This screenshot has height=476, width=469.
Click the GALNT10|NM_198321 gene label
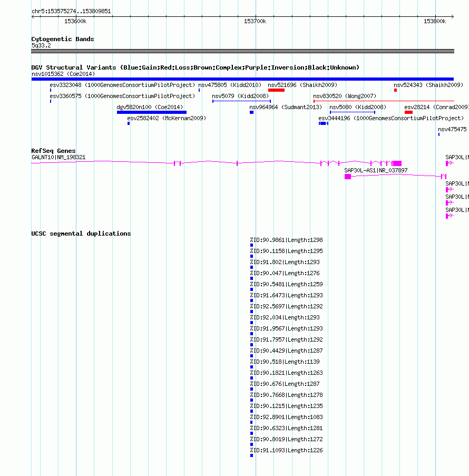click(x=58, y=157)
